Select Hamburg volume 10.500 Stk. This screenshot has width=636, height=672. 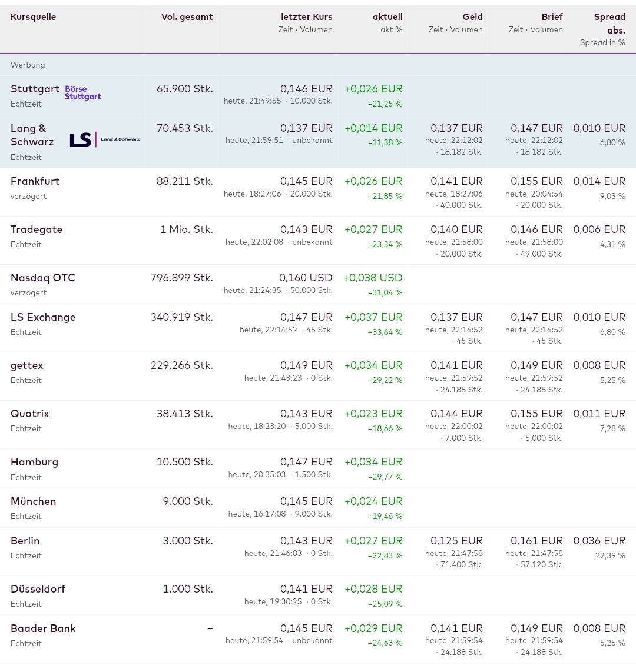[185, 462]
